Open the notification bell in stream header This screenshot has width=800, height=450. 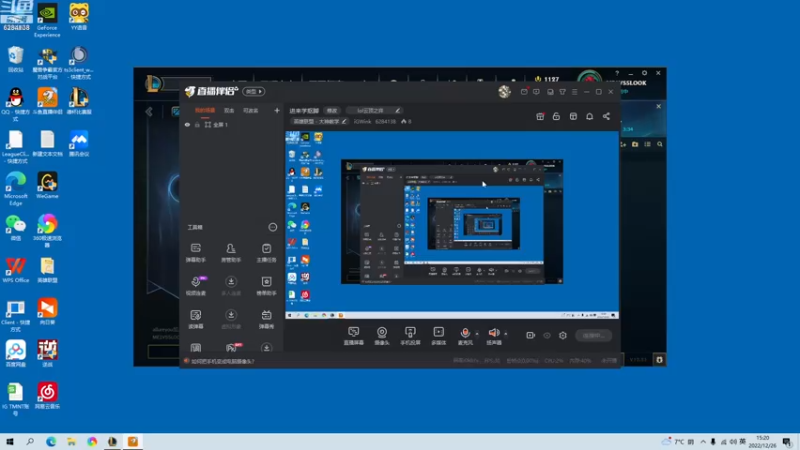[x=589, y=116]
